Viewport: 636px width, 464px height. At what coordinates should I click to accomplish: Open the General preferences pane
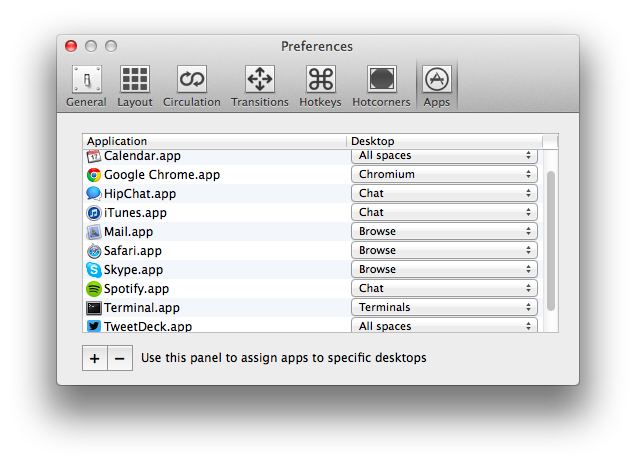click(86, 86)
